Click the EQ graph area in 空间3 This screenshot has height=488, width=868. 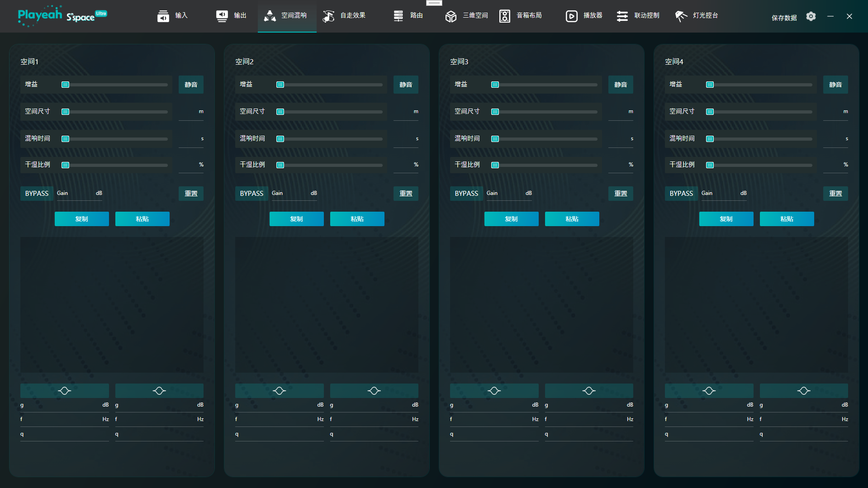541,305
